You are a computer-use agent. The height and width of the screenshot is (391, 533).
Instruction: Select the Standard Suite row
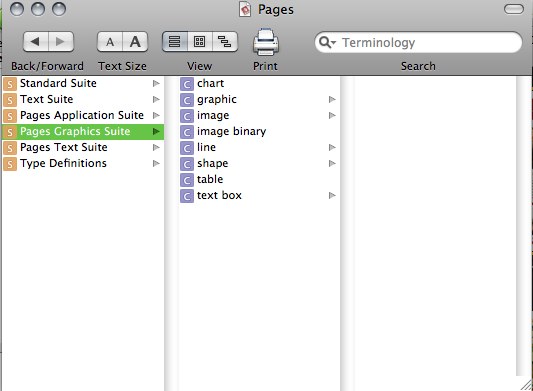(83, 83)
